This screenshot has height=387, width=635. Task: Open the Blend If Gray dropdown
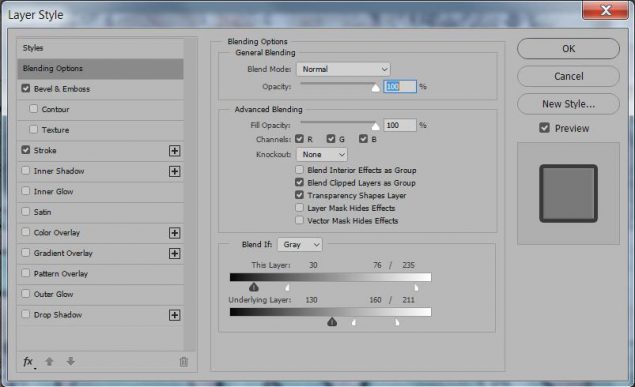[x=300, y=245]
